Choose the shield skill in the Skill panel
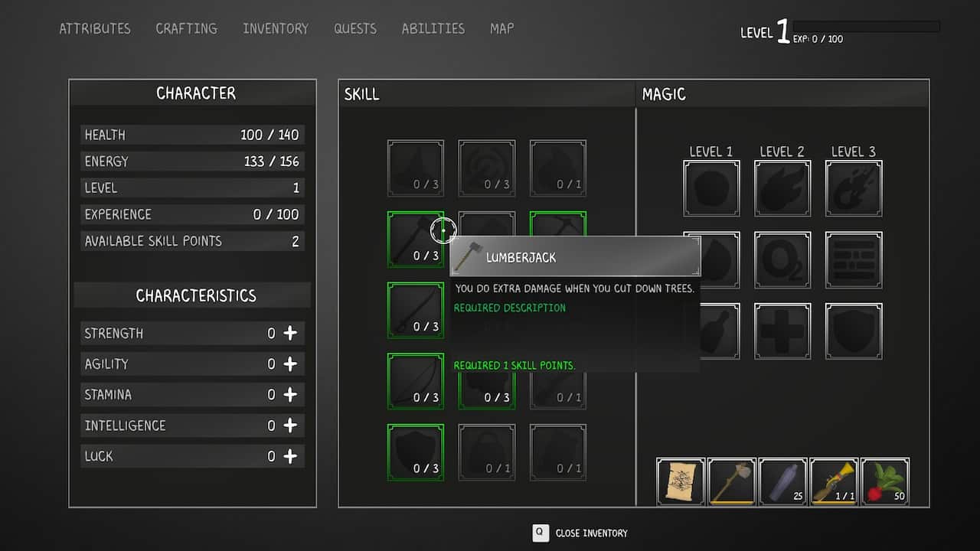The image size is (980, 551). (416, 452)
